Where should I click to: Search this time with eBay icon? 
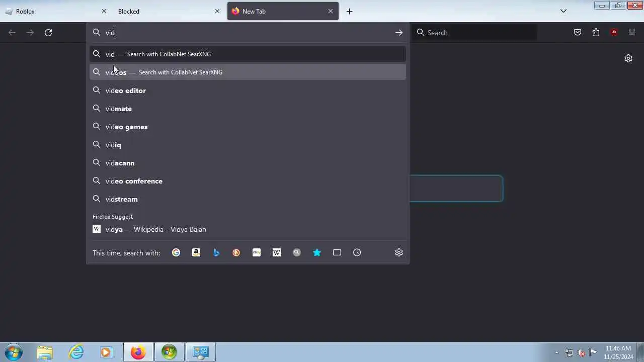(x=257, y=252)
